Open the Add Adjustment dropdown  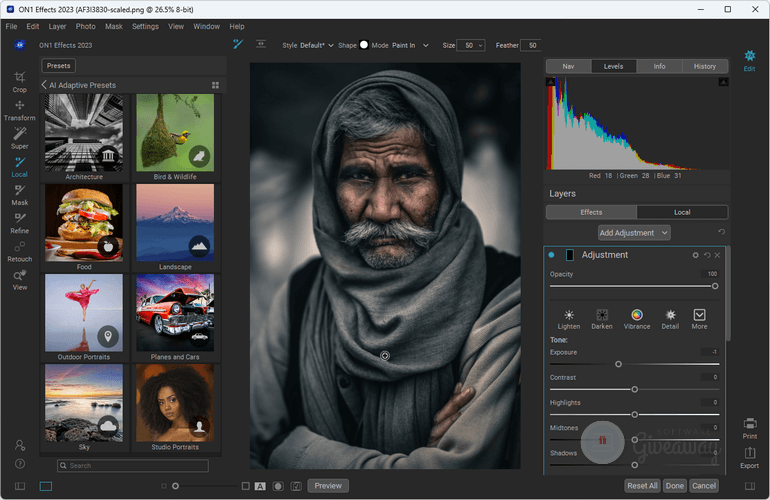coord(634,233)
